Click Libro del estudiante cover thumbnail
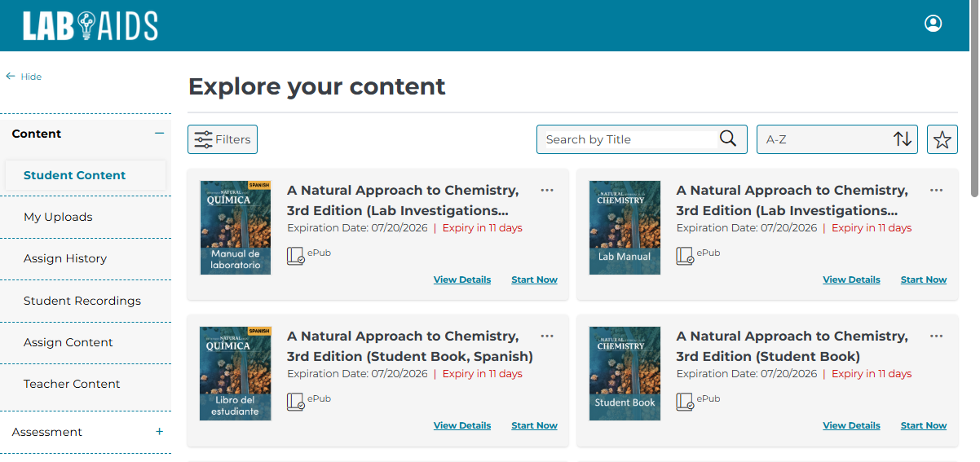Screen dimensions: 980x462 tap(236, 373)
